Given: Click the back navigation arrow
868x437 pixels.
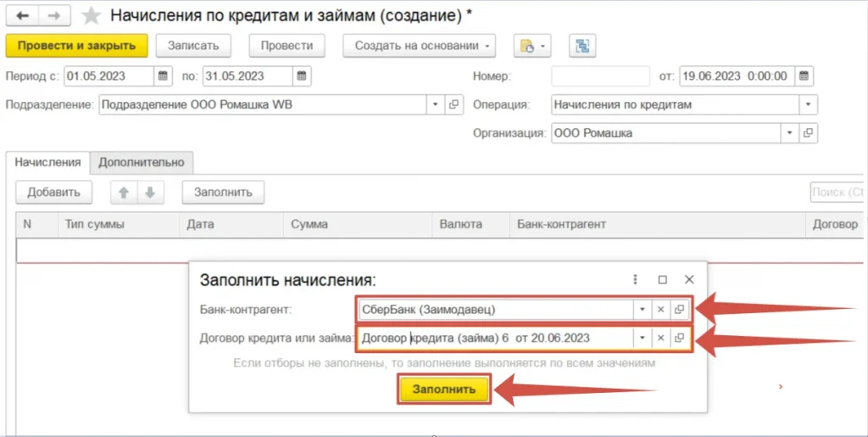Looking at the screenshot, I should click(23, 16).
